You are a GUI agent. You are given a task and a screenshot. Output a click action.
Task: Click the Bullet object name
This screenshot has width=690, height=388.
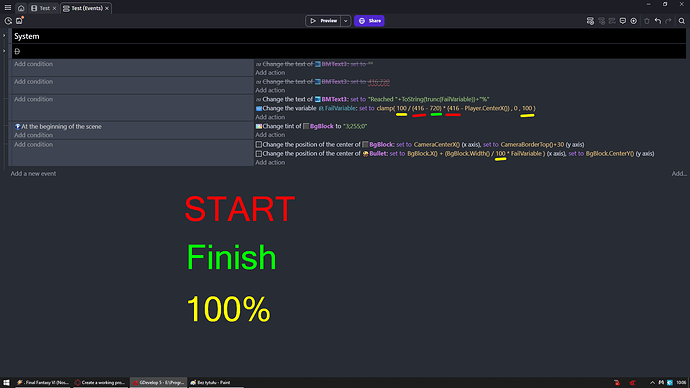pos(378,154)
